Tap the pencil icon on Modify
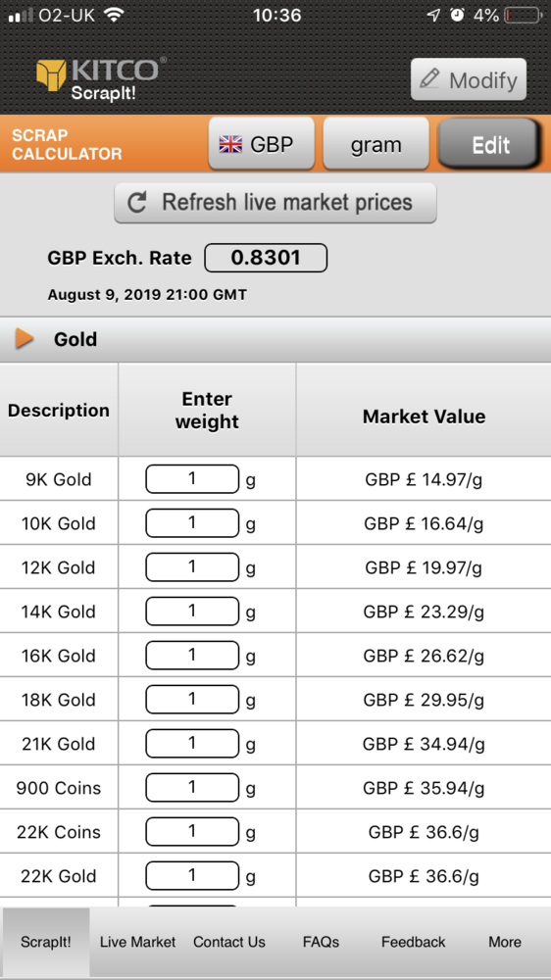 click(429, 79)
